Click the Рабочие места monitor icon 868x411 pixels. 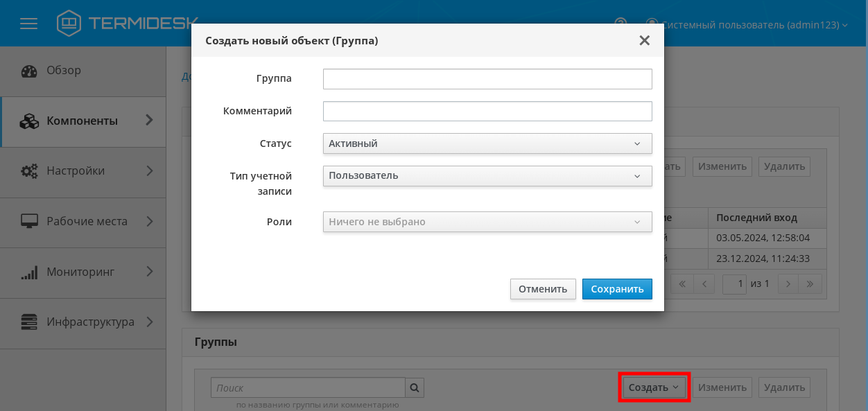point(29,222)
